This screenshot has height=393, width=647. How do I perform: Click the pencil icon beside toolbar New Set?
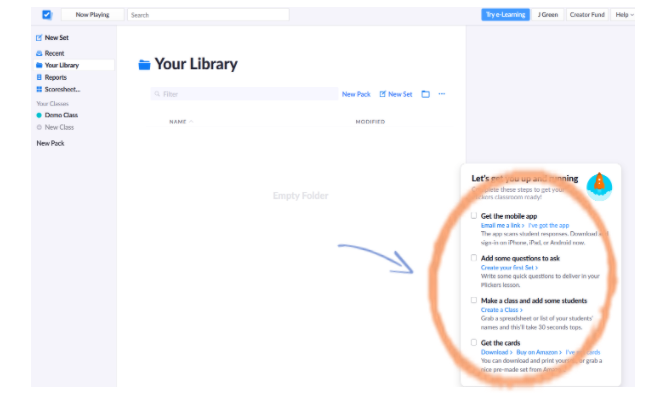[x=383, y=94]
